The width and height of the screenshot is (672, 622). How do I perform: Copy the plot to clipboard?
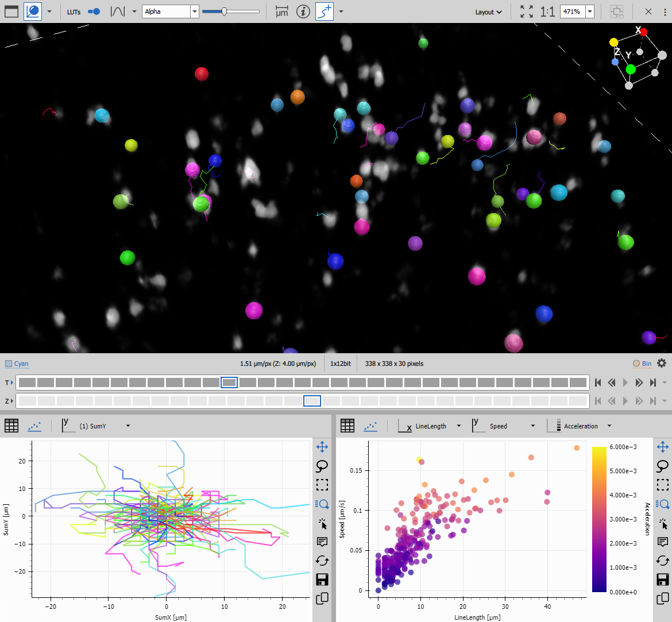coord(662,598)
